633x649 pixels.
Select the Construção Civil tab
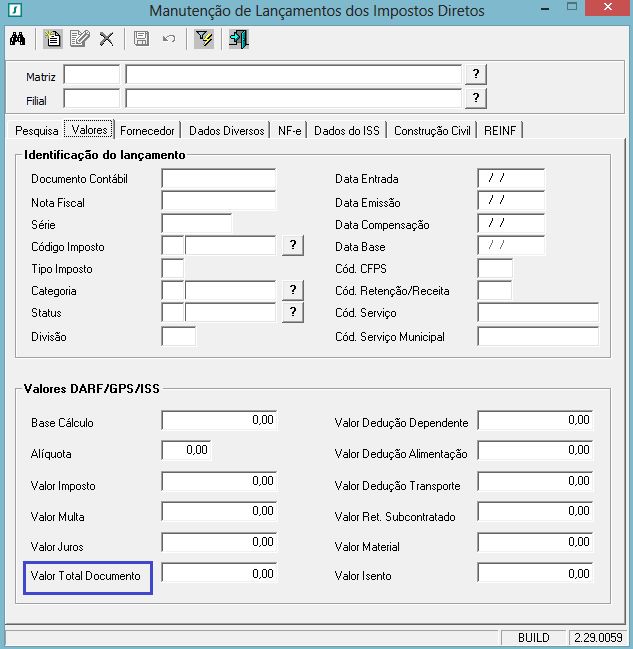(434, 130)
